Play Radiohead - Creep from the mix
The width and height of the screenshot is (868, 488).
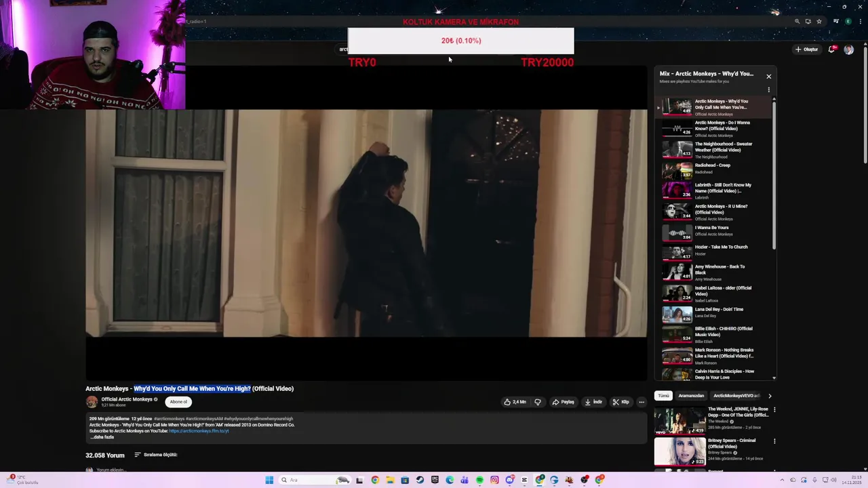click(x=714, y=169)
